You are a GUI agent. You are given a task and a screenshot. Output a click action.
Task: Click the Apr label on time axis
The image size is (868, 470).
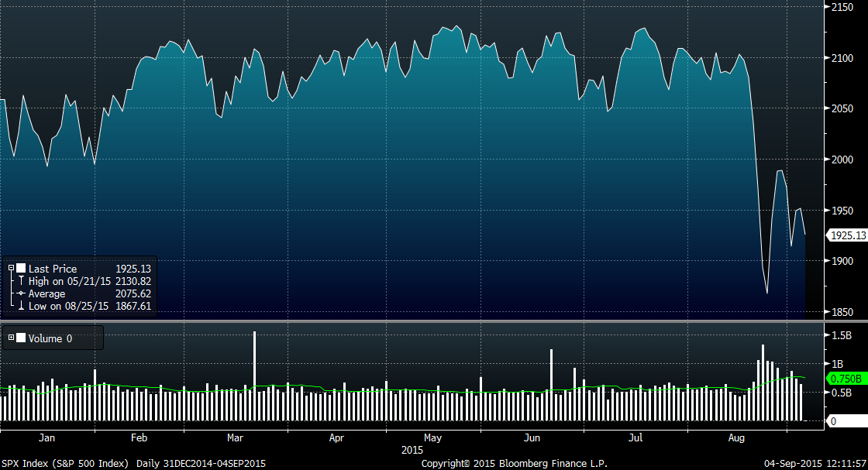point(336,437)
